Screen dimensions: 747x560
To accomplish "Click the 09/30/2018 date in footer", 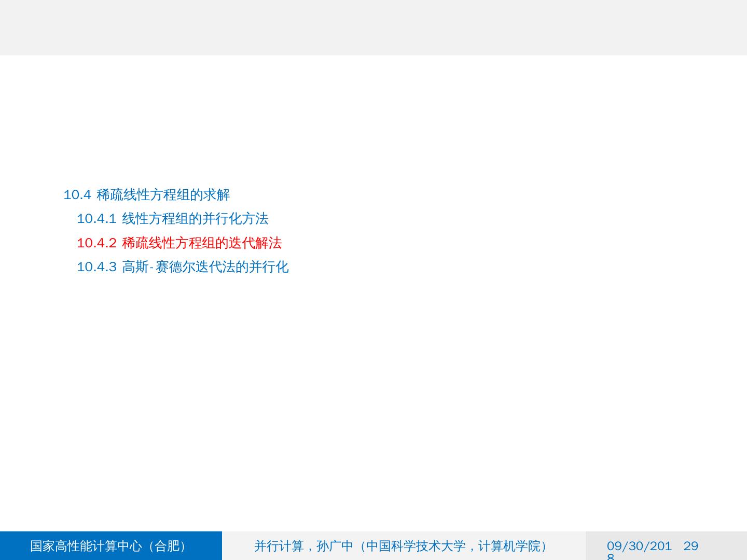I will pyautogui.click(x=639, y=547).
